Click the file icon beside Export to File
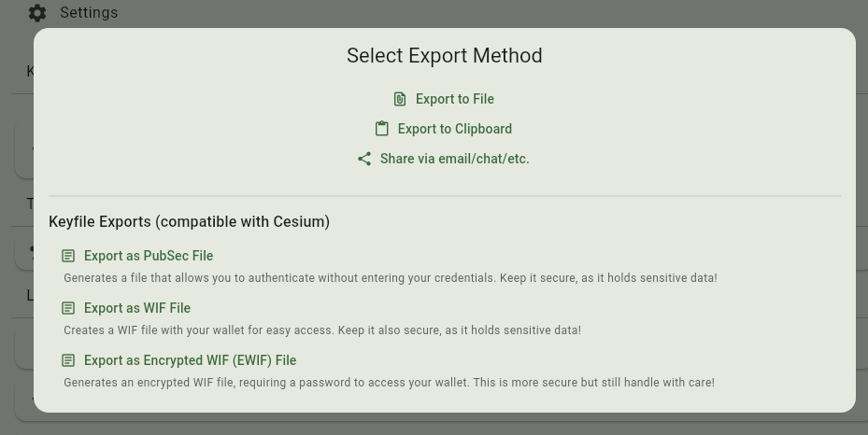This screenshot has height=435, width=868. tap(400, 99)
